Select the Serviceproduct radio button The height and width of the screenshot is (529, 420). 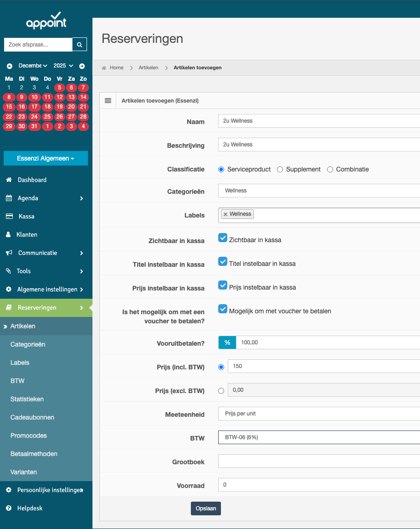221,169
